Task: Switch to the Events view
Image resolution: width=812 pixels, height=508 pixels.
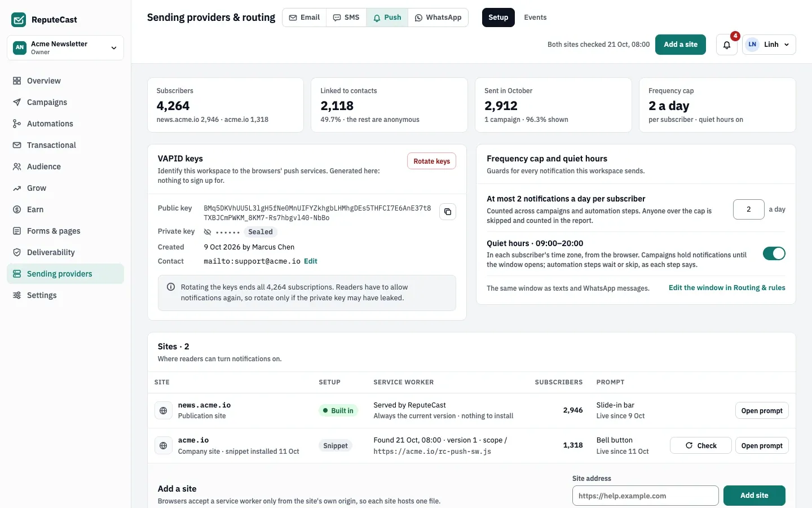Action: tap(535, 17)
